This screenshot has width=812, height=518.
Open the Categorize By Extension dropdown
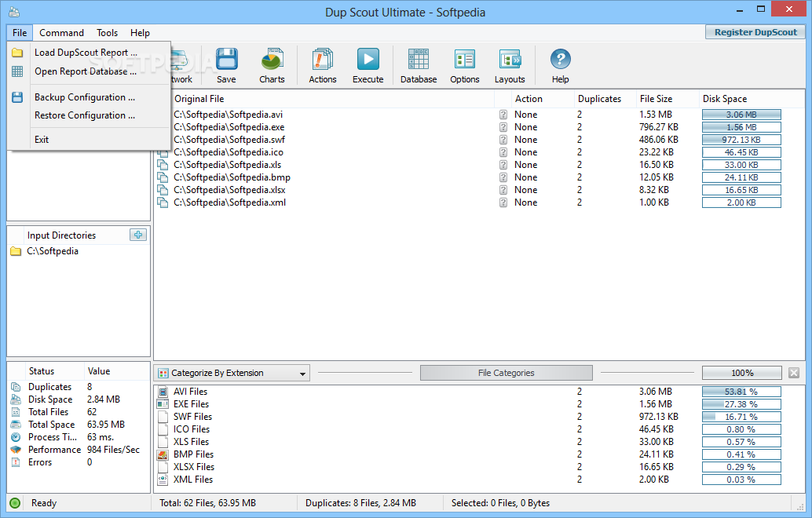(x=232, y=373)
